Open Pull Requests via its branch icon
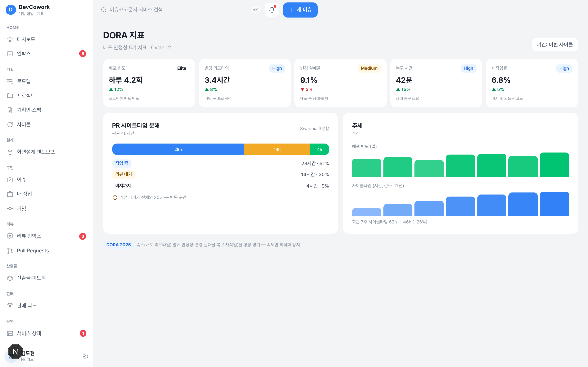 10,251
